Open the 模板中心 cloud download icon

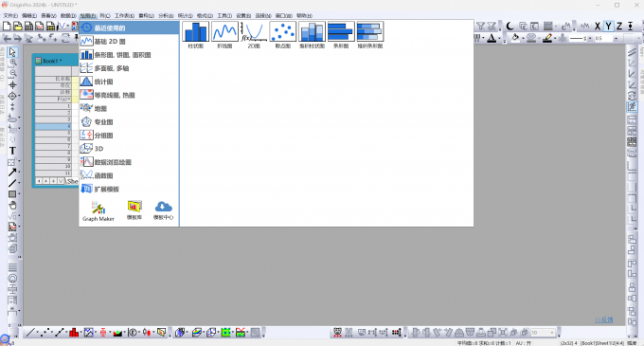coord(164,210)
